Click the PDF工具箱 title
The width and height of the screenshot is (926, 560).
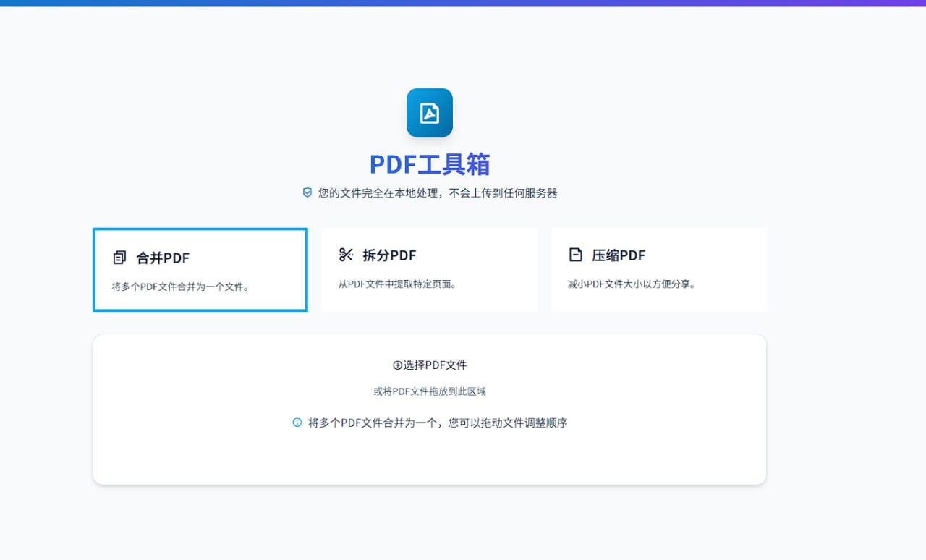pyautogui.click(x=430, y=164)
